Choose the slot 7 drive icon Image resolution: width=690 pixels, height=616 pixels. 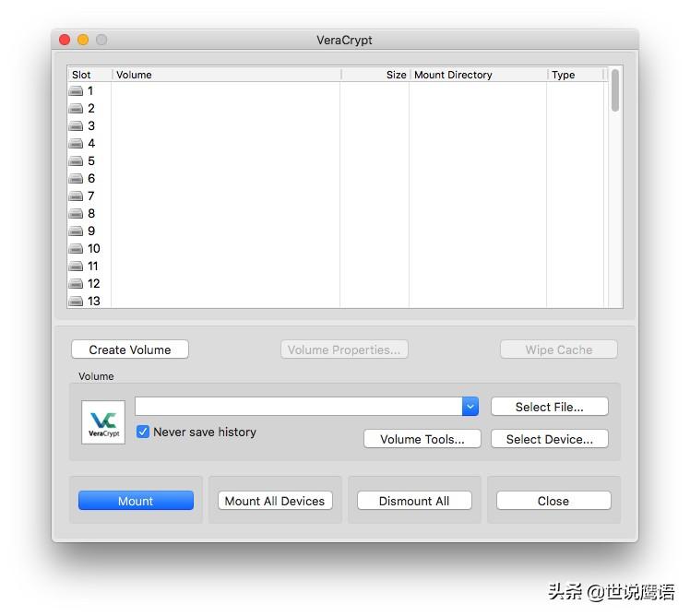(x=76, y=196)
